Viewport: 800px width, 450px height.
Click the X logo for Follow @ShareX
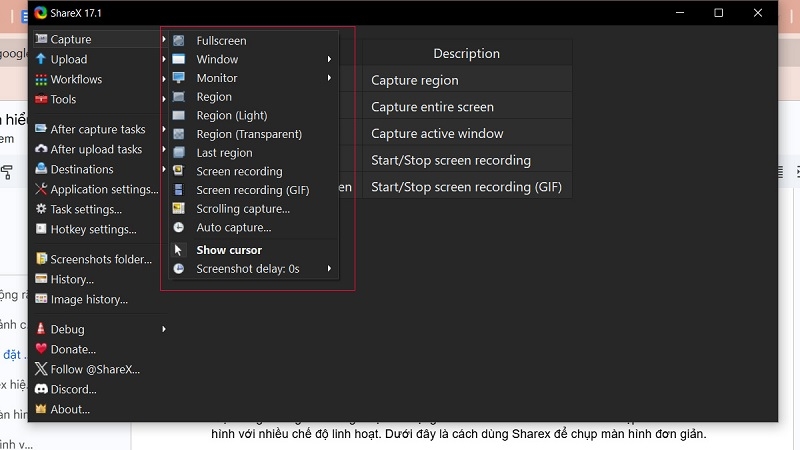tap(41, 369)
